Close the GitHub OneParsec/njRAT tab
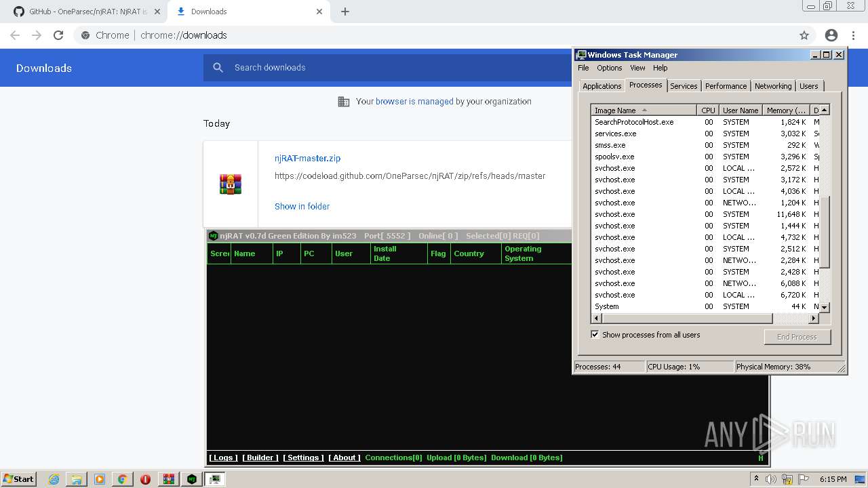The height and width of the screenshot is (488, 868). click(157, 12)
